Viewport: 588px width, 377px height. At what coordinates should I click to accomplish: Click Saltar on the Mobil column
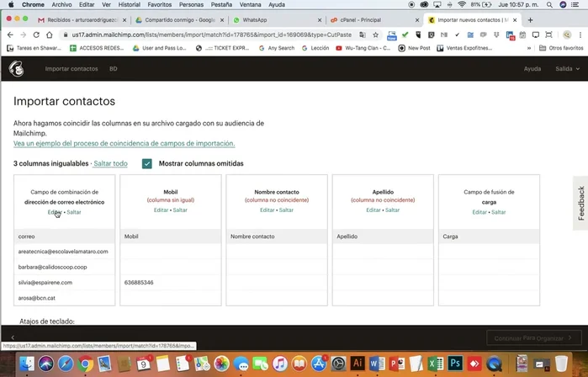pyautogui.click(x=180, y=210)
